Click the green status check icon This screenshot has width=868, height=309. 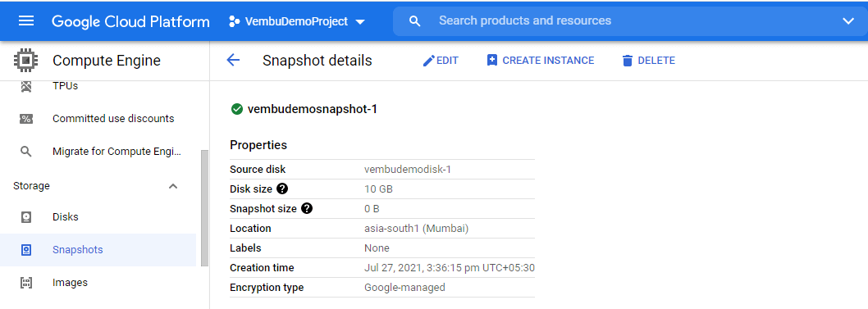pos(237,110)
